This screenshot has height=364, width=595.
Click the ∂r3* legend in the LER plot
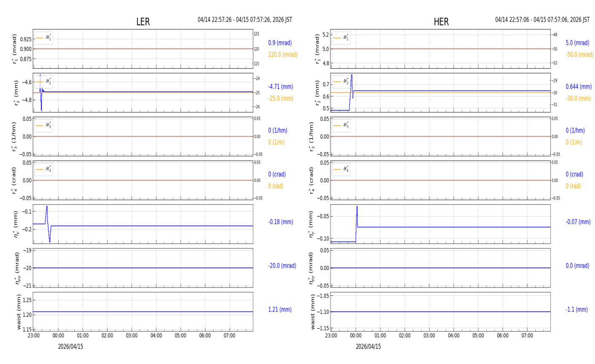(44, 126)
